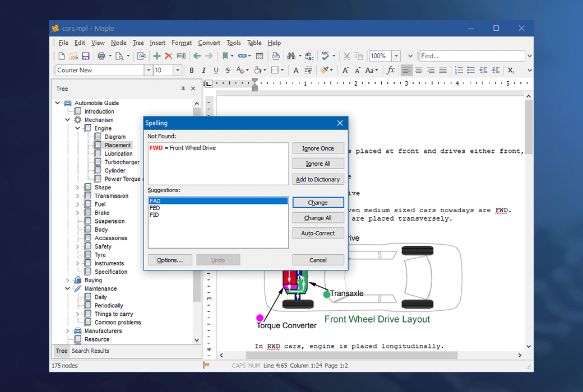The height and width of the screenshot is (392, 583).
Task: Toggle bold formatting
Action: [x=192, y=70]
